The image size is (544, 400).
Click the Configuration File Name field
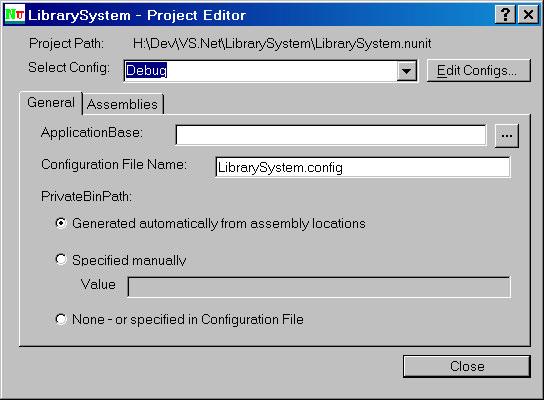pyautogui.click(x=363, y=168)
